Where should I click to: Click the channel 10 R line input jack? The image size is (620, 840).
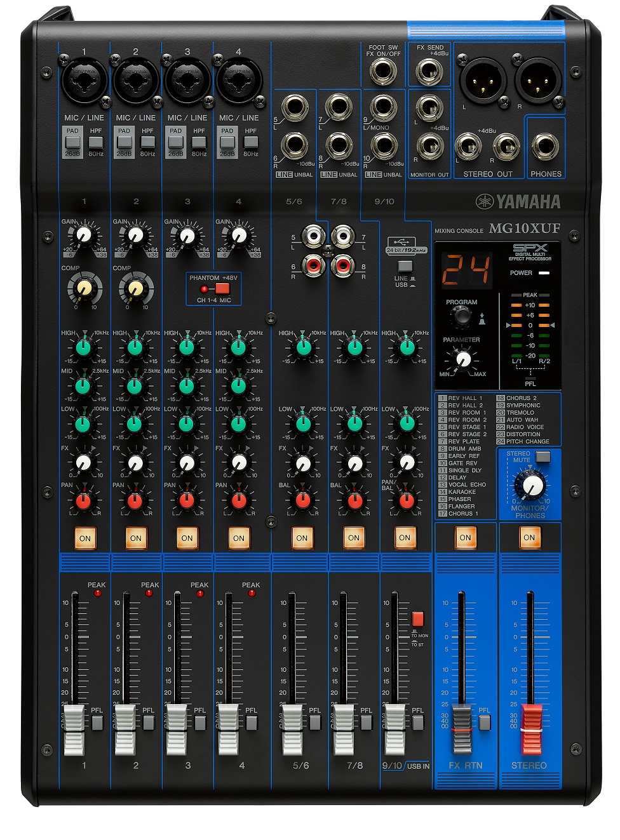(384, 146)
